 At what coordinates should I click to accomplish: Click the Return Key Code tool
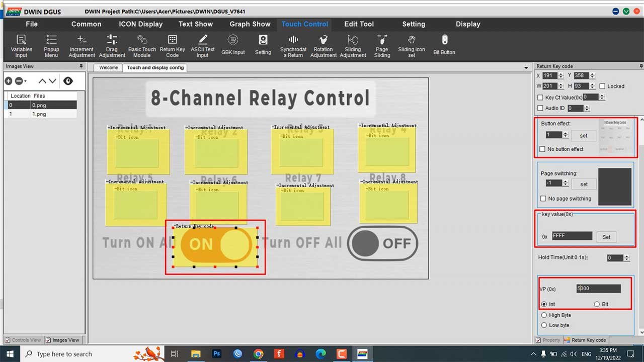pos(172,45)
